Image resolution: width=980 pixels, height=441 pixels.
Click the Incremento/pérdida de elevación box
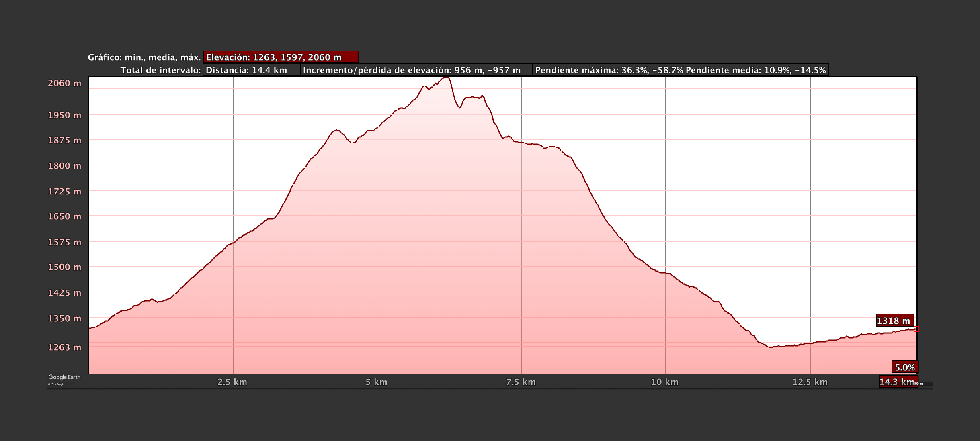pos(416,70)
